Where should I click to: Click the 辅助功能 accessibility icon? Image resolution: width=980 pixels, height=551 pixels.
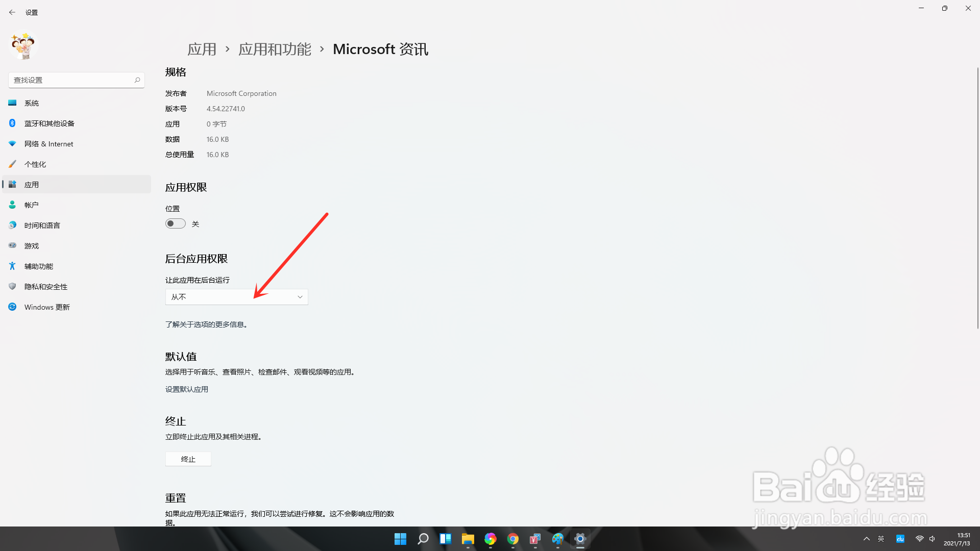coord(12,266)
